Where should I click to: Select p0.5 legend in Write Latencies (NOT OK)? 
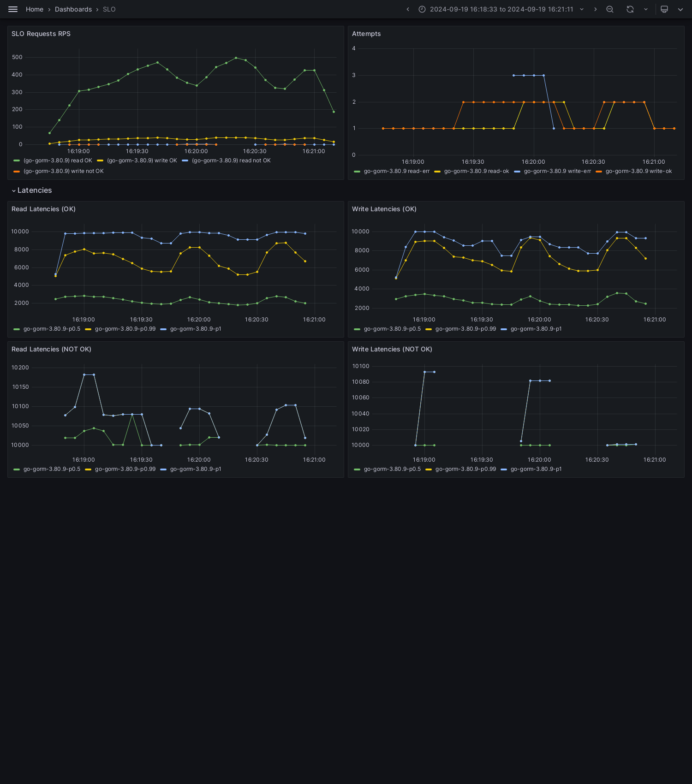pos(392,469)
